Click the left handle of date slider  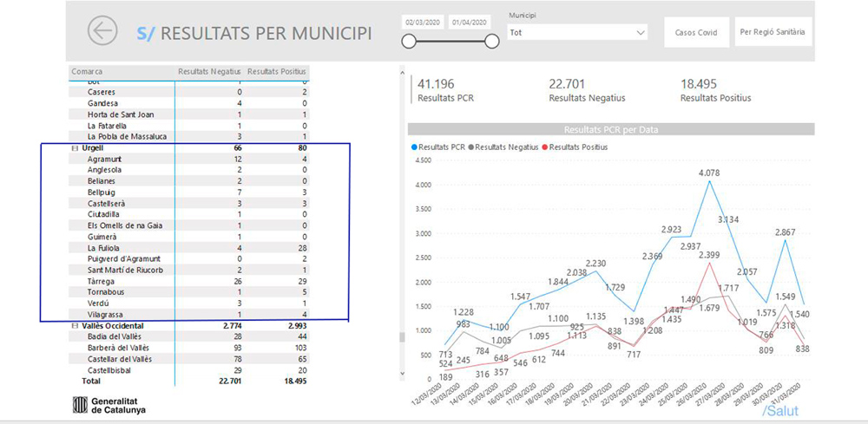pos(409,41)
